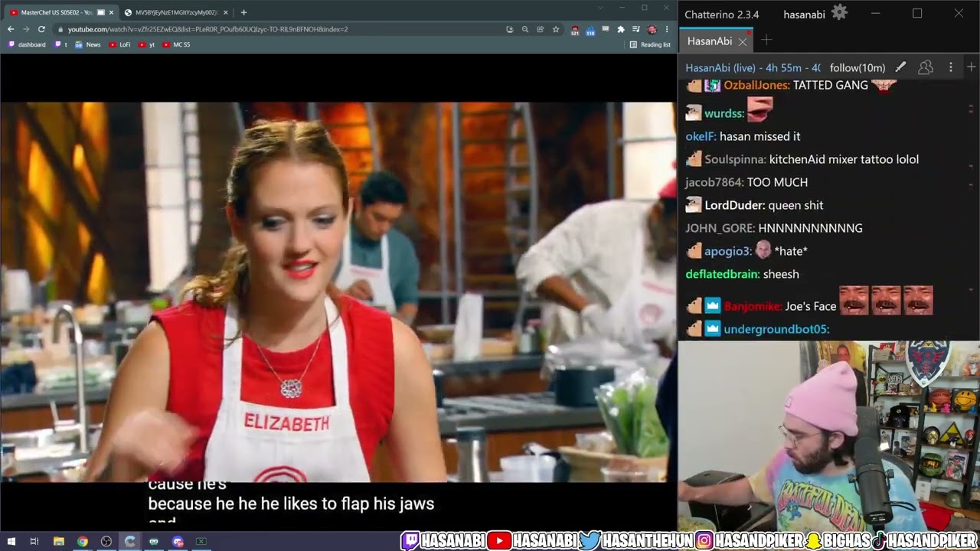The width and height of the screenshot is (980, 551).
Task: Reload the YouTube page
Action: pyautogui.click(x=41, y=29)
